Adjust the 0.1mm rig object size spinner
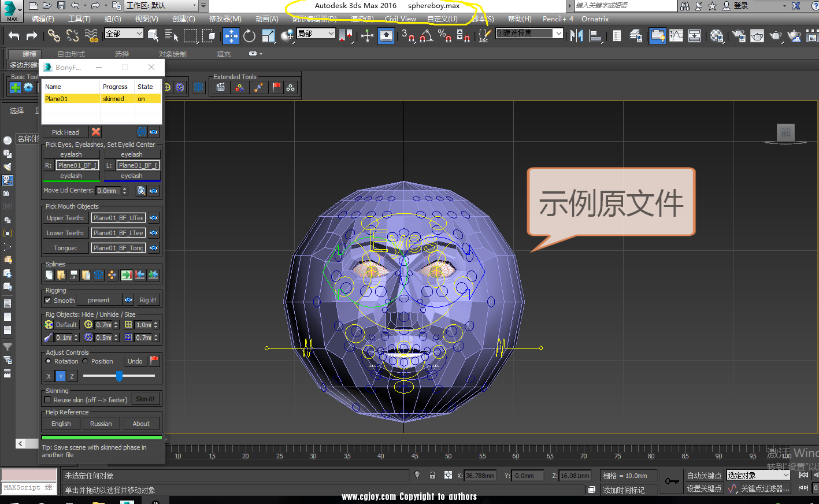 coord(76,338)
